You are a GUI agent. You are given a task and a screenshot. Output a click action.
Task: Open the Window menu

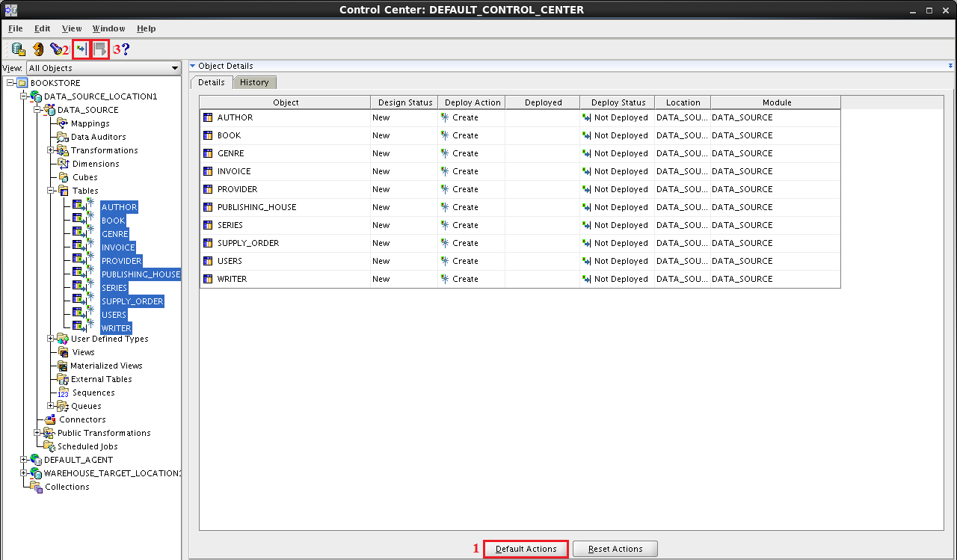point(109,28)
